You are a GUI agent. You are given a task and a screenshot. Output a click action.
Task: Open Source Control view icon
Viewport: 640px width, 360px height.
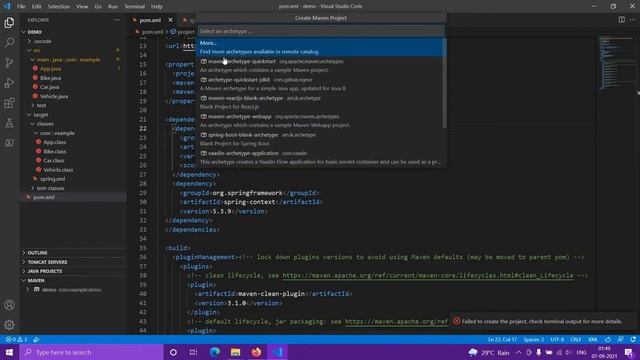[9, 62]
